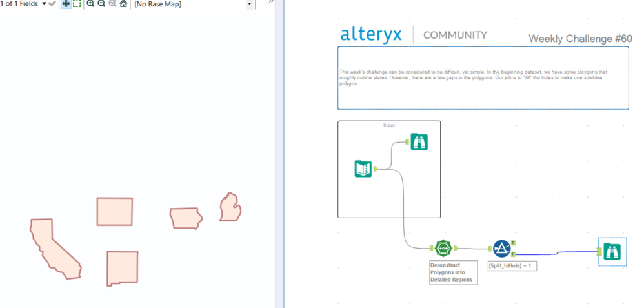Screen dimensions: 644x308
Task: Select the Wyoming rectangular polygon on map
Action: click(x=115, y=212)
